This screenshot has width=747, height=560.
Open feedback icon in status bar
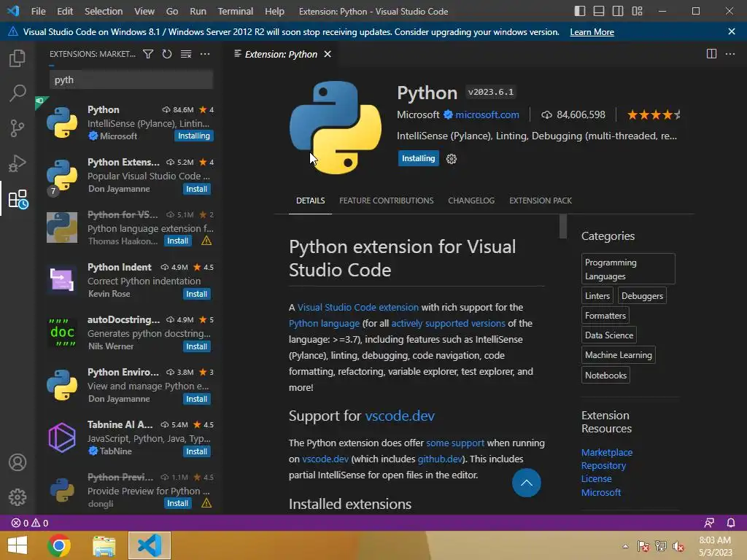click(709, 523)
